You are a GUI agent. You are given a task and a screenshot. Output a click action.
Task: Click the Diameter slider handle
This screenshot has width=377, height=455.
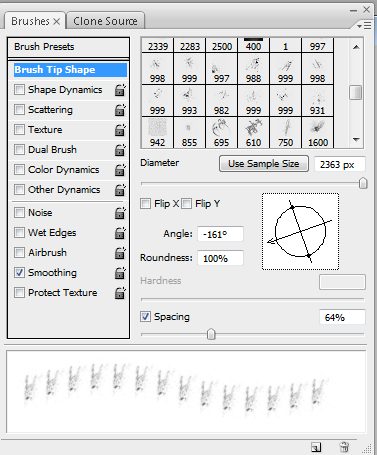pyautogui.click(x=363, y=183)
